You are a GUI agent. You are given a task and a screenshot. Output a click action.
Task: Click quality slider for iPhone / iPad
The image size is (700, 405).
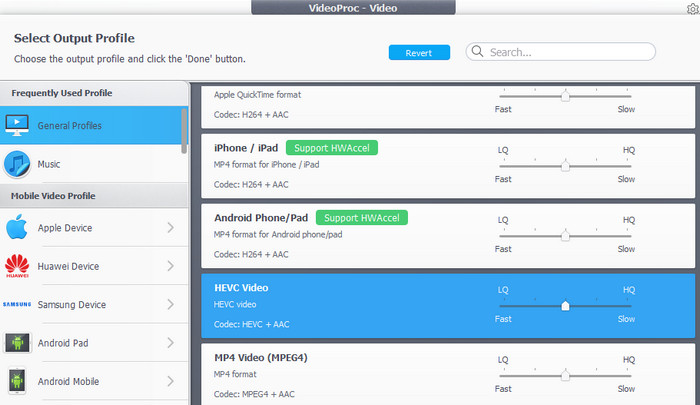coord(565,166)
